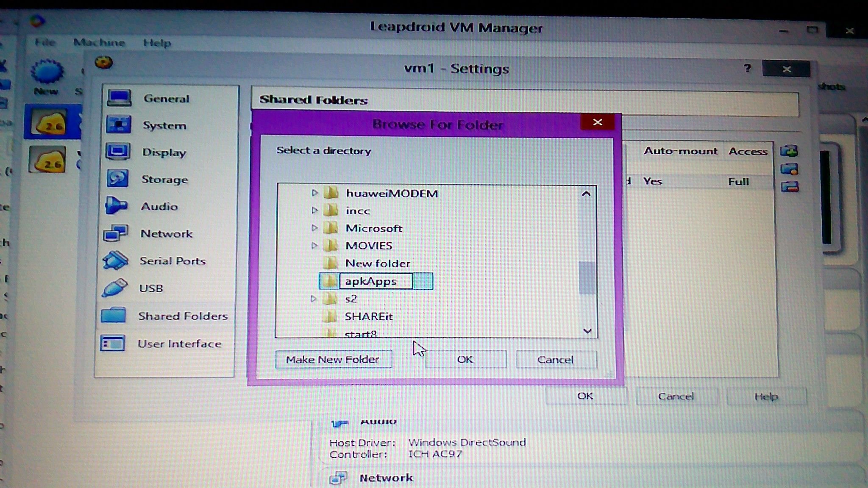Viewport: 868px width, 488px height.
Task: Select the Storage disk icon
Action: pos(117,178)
